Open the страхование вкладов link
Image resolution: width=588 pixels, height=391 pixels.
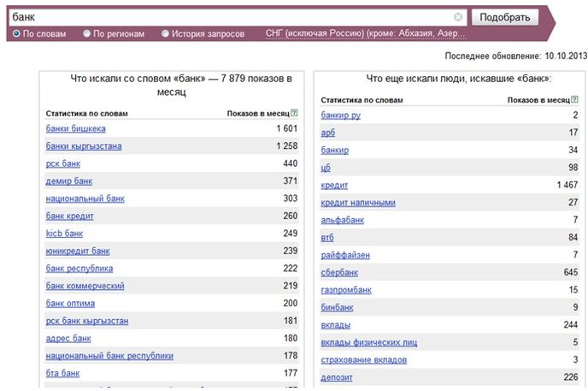pyautogui.click(x=364, y=360)
